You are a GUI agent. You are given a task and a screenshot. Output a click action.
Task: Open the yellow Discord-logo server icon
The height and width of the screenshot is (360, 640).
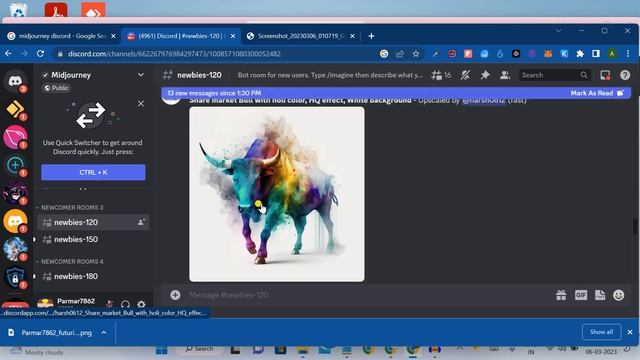15,221
